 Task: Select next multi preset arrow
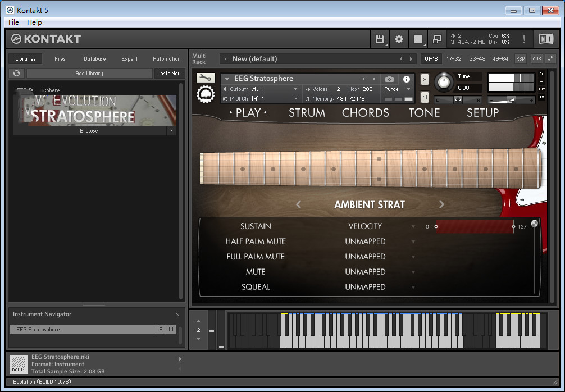pos(411,59)
